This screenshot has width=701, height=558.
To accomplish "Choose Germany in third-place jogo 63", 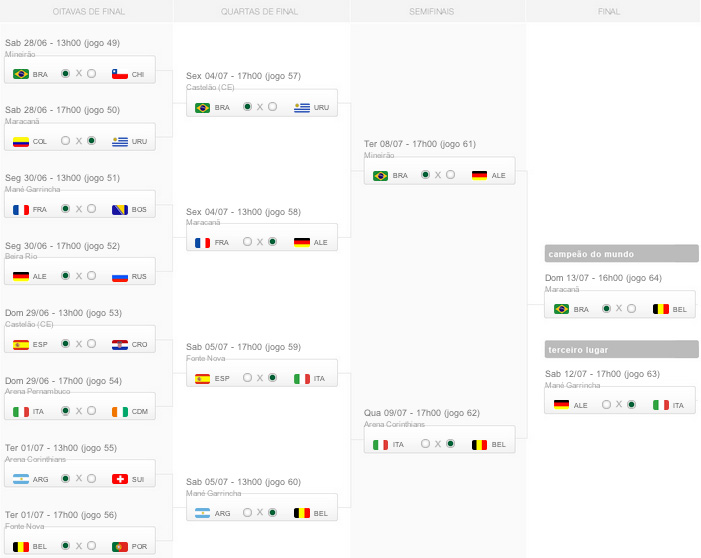I will 606,405.
